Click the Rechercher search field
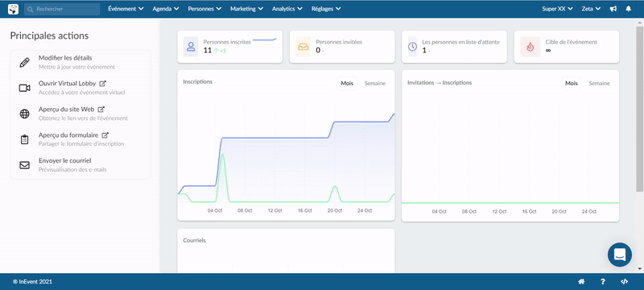644x290 pixels. pos(62,9)
